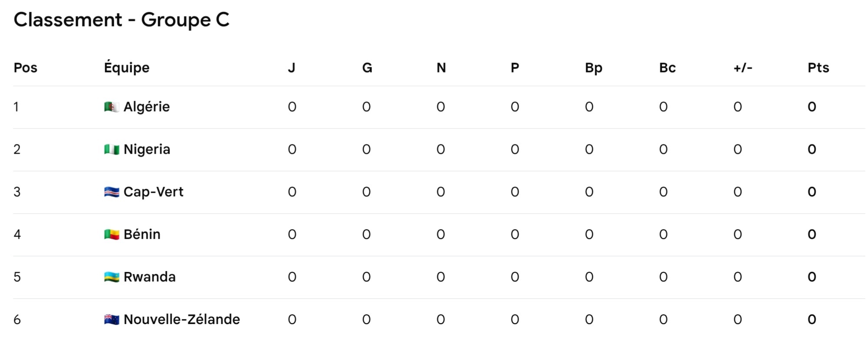Open the Rwanda team name
The image size is (868, 347).
pyautogui.click(x=149, y=277)
